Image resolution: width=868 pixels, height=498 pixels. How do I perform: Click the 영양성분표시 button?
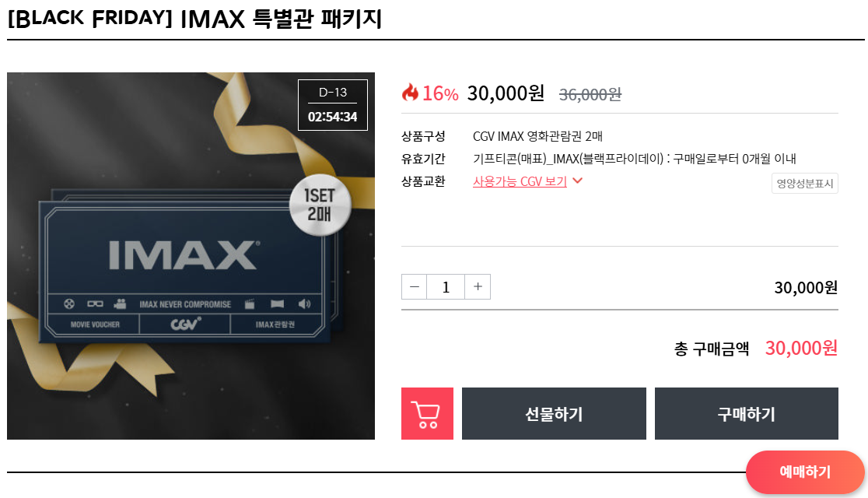point(804,184)
